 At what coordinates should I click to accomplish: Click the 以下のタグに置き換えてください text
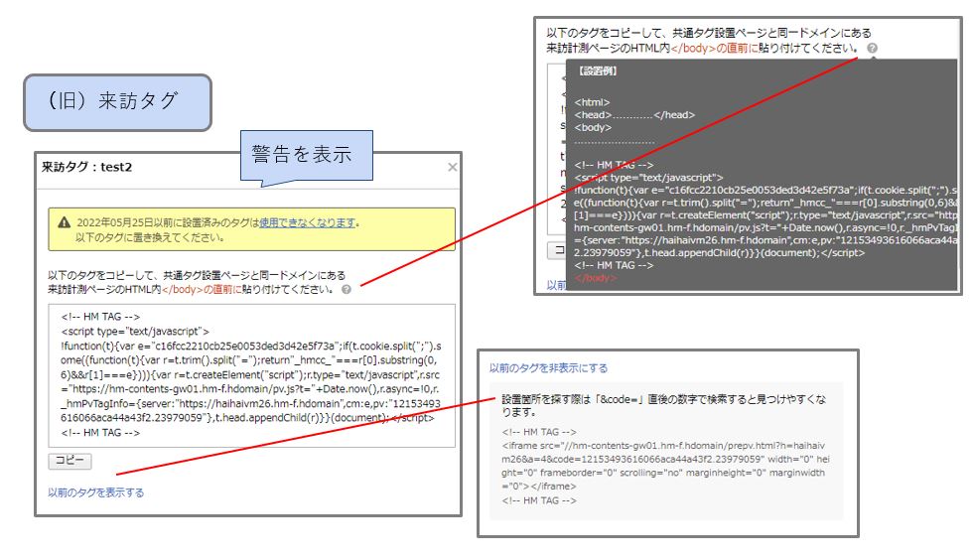(150, 237)
